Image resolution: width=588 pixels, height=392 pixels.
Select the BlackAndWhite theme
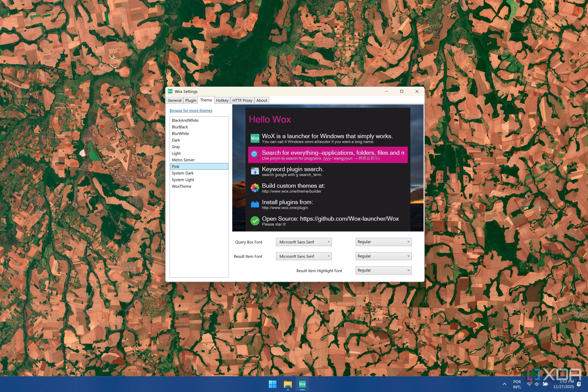[x=199, y=120]
